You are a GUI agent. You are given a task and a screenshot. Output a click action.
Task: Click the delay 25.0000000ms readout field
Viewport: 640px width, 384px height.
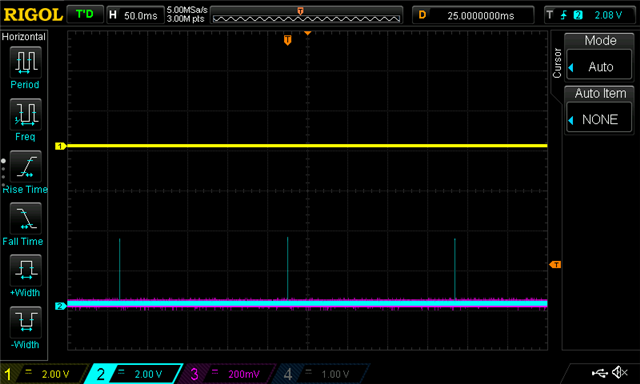[473, 16]
